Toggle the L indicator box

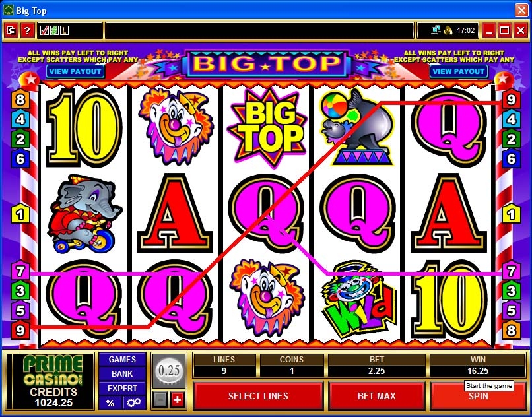coord(64,30)
